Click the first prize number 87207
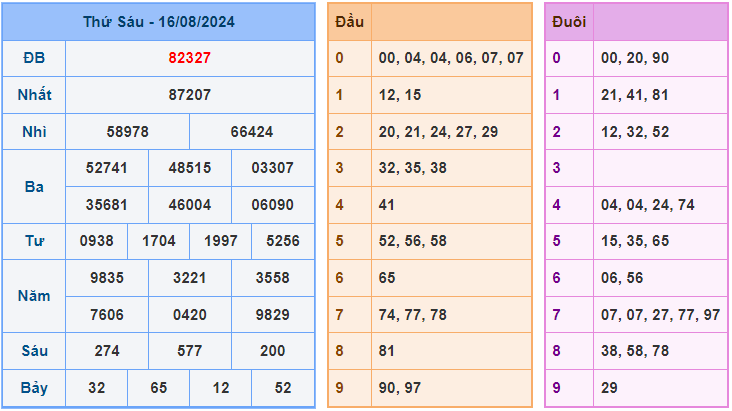The width and height of the screenshot is (732, 411). pyautogui.click(x=190, y=95)
